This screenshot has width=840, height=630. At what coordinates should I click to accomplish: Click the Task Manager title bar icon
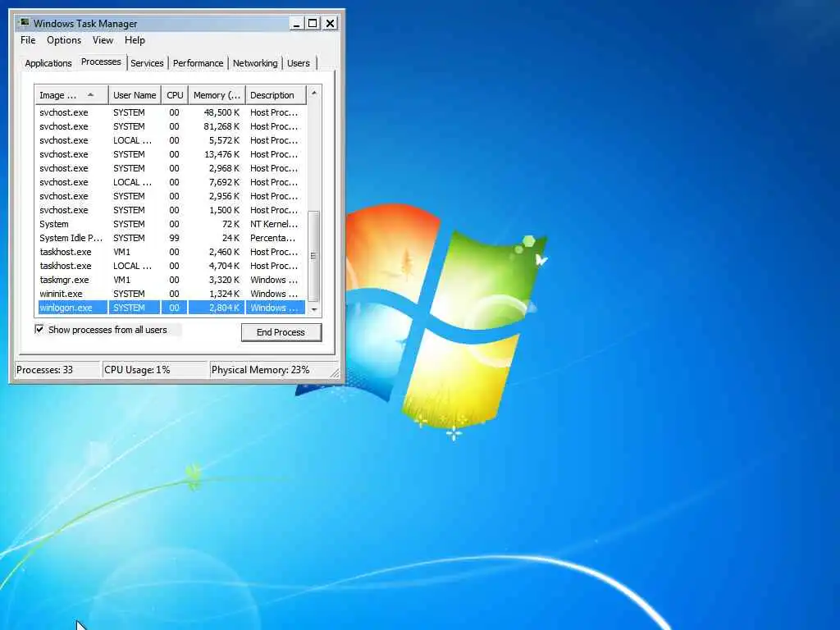tap(24, 23)
